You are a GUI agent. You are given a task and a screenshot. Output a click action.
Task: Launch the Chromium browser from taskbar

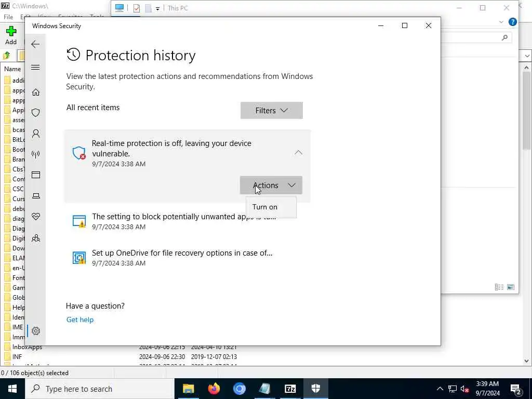[239, 389]
